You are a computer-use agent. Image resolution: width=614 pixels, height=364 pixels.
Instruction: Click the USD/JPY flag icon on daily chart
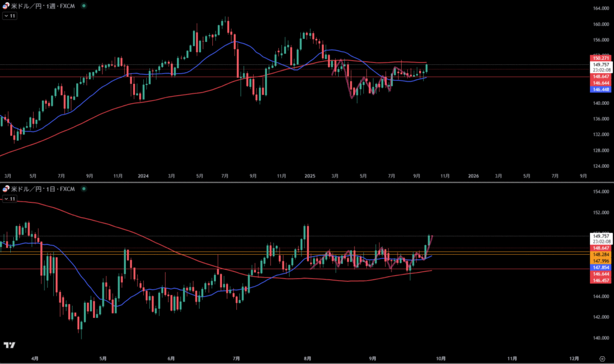tap(7, 189)
